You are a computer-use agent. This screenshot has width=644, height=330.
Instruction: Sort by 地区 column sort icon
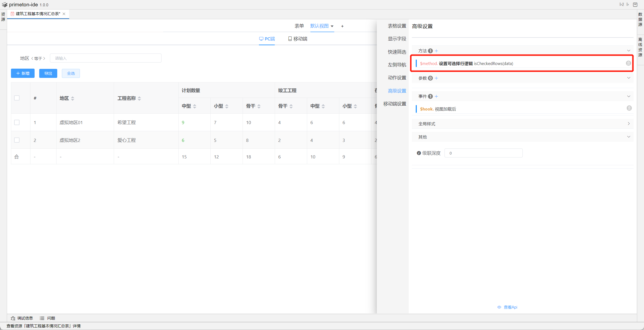coord(73,98)
